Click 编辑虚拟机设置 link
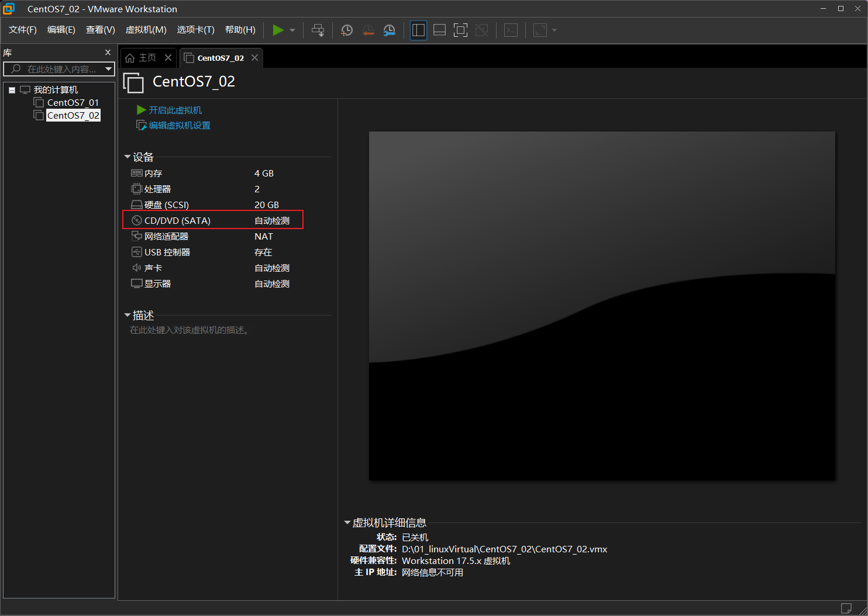Viewport: 868px width, 616px height. [180, 126]
